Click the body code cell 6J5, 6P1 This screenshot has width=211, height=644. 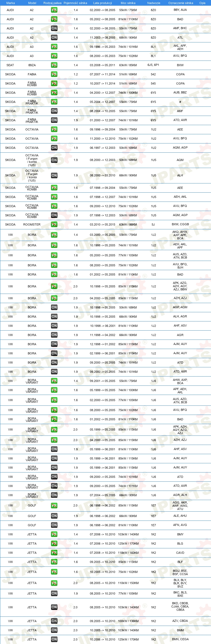point(153,65)
